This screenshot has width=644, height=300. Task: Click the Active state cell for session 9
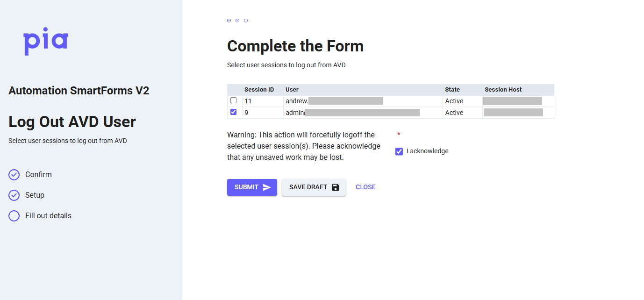(x=454, y=113)
